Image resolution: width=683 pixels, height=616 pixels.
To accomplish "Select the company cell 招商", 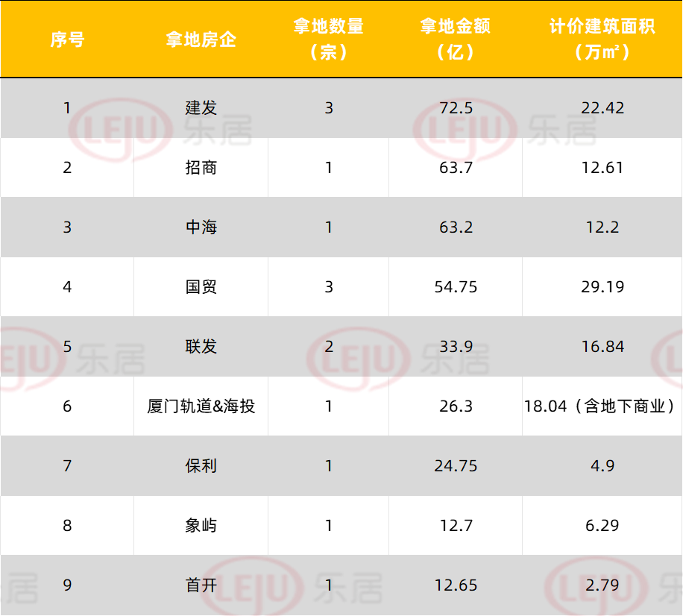I will [x=201, y=167].
